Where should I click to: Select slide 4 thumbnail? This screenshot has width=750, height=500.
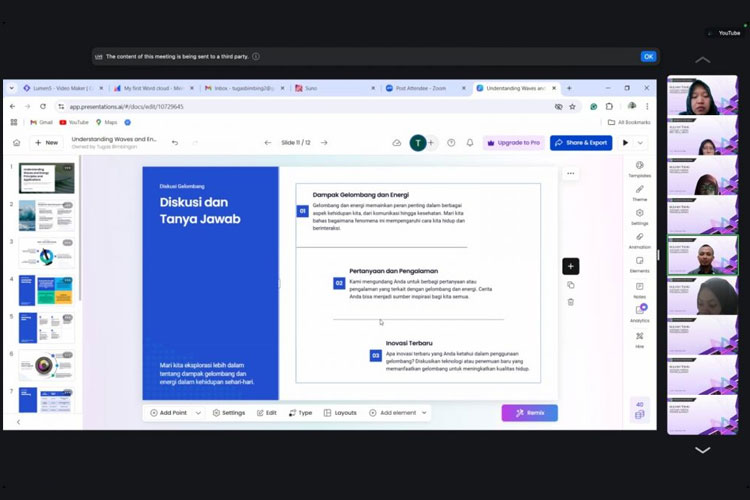[x=46, y=290]
